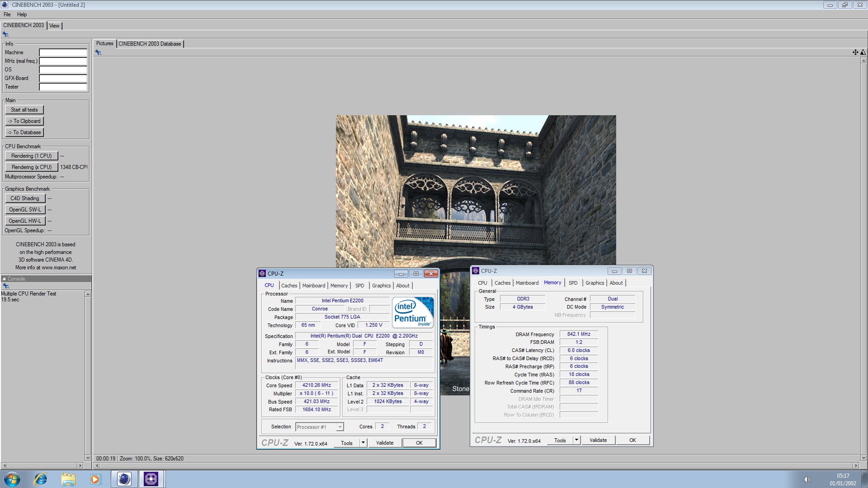
Task: Run the OpenGL SW-L test
Action: pos(25,210)
